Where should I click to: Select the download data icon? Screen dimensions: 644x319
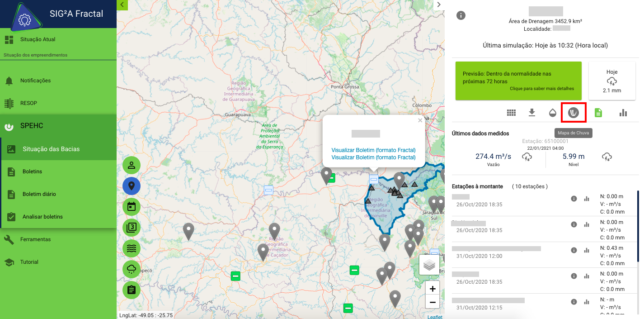pos(532,112)
